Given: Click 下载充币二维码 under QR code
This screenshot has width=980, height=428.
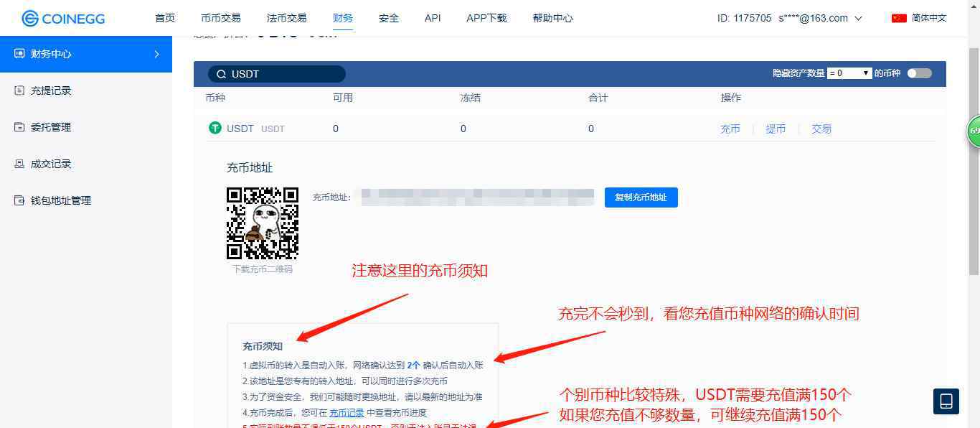Looking at the screenshot, I should [263, 269].
